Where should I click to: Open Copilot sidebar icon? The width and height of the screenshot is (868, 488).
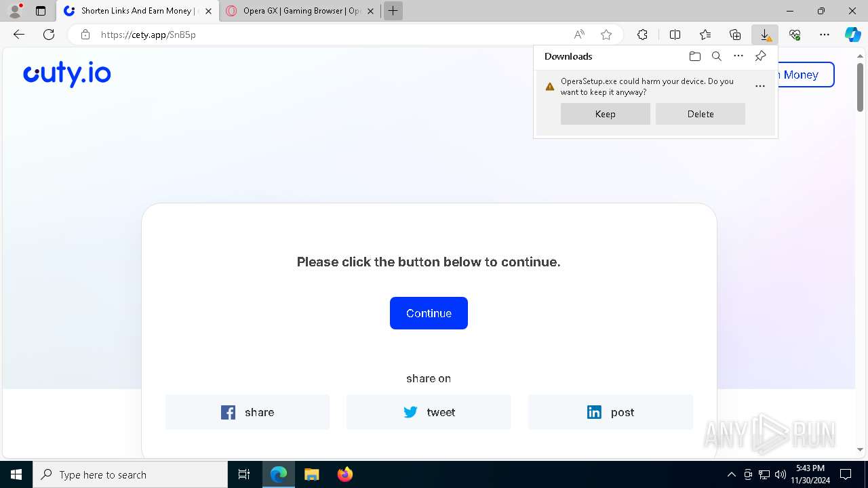coord(853,35)
